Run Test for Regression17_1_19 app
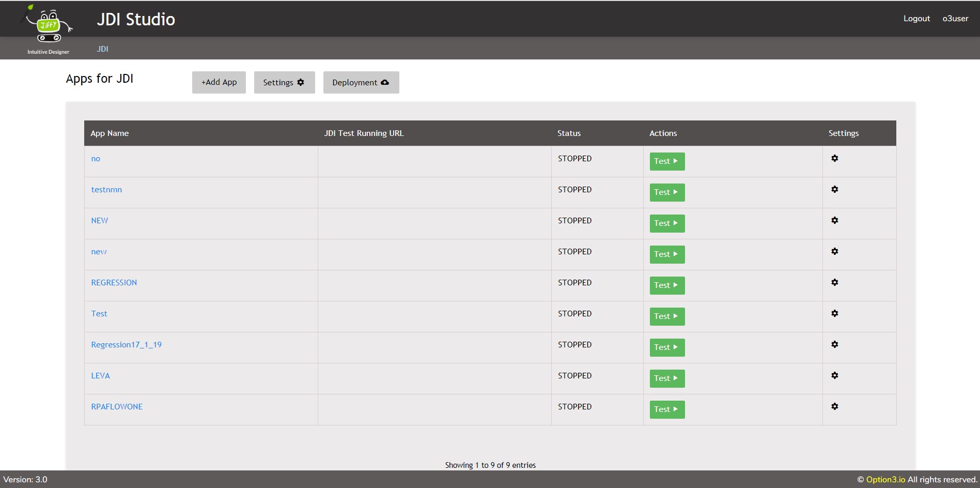 [667, 347]
